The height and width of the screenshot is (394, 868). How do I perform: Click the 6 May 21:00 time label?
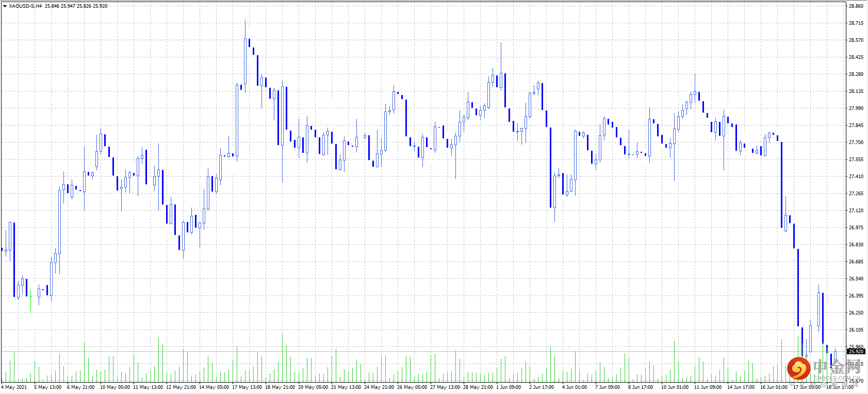point(80,387)
